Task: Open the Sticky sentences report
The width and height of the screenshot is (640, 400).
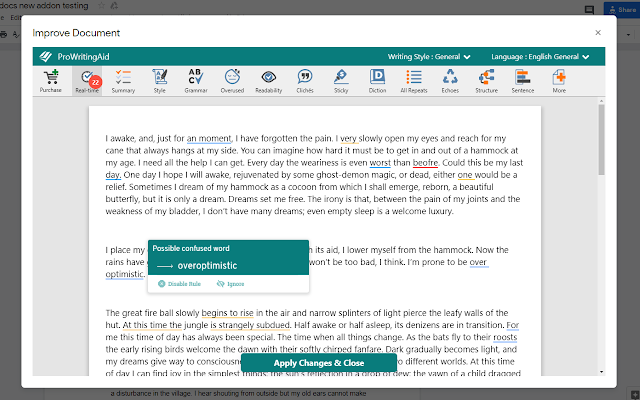Action: coord(341,81)
